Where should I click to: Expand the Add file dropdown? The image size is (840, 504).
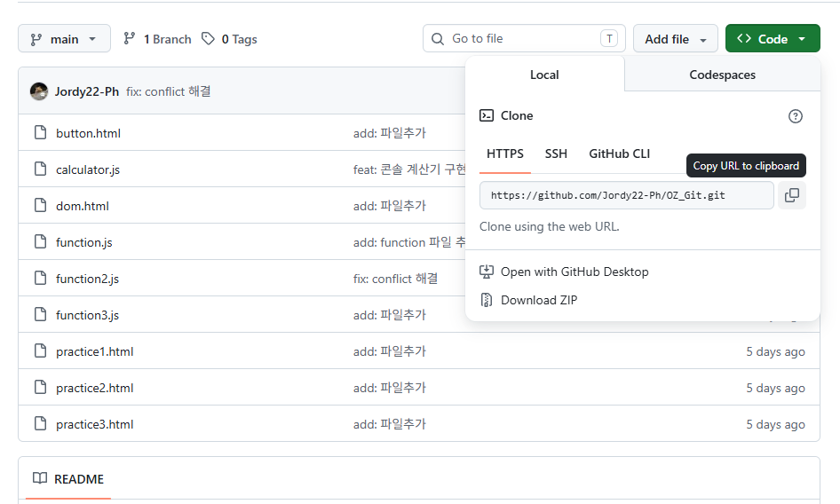click(675, 38)
